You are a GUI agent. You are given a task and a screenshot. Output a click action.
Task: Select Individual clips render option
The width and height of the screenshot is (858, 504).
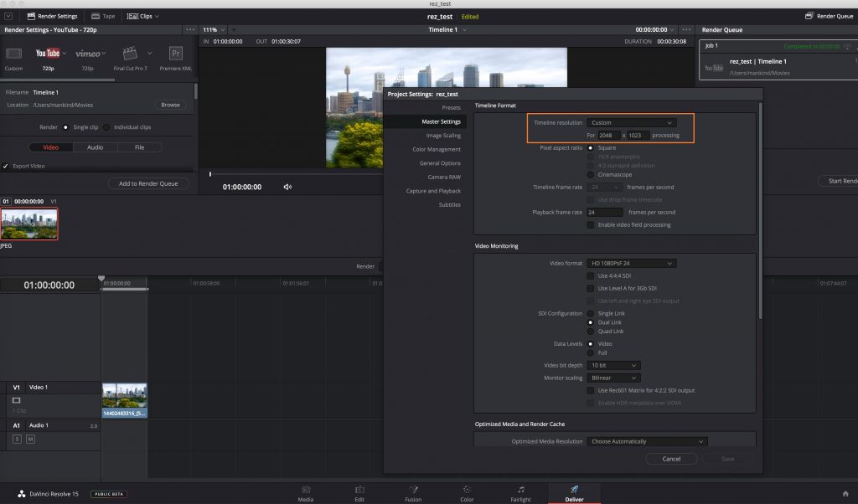coord(106,127)
